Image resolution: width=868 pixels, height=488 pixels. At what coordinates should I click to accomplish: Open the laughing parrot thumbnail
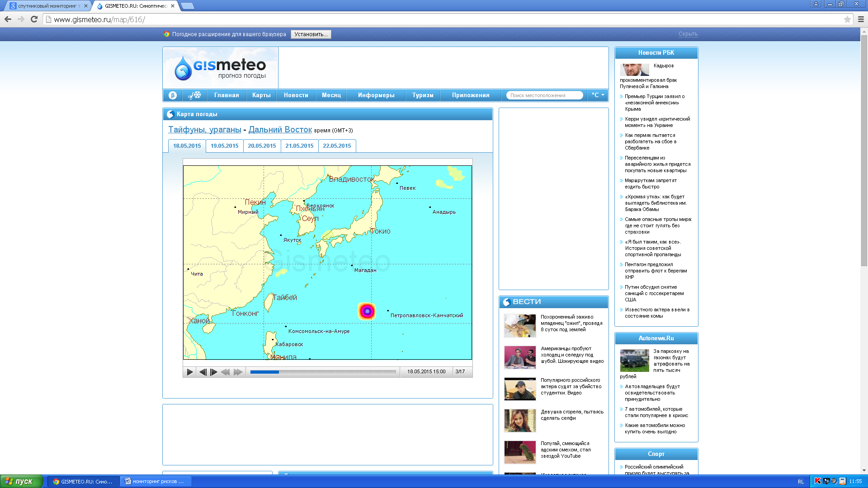coord(520,452)
